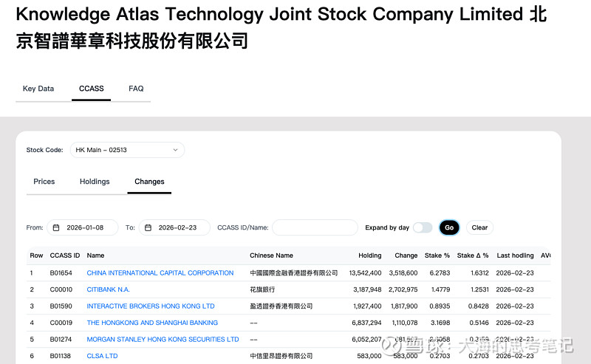This screenshot has width=591, height=364.
Task: Select CCASS ID cell C00010
Action: click(x=61, y=289)
